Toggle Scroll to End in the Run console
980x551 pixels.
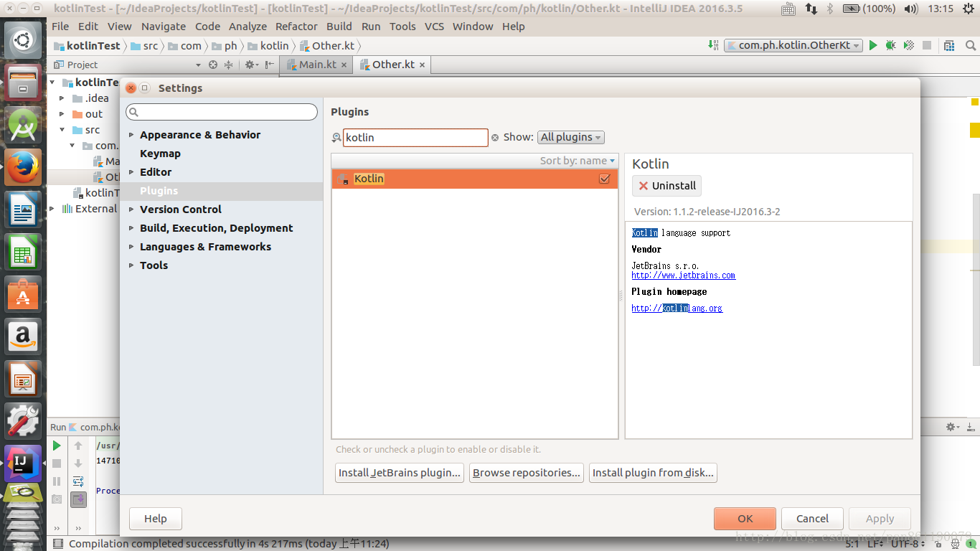[x=78, y=499]
